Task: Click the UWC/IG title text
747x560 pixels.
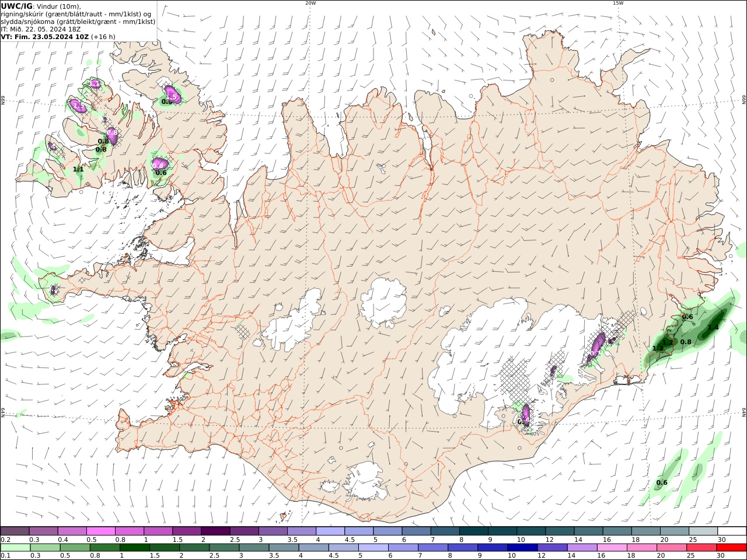Action: click(x=16, y=6)
